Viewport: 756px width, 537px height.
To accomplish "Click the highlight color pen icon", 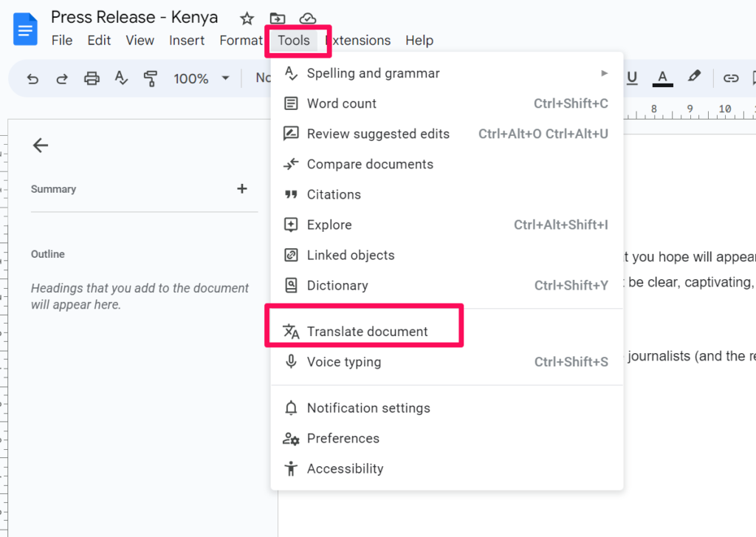I will [x=694, y=77].
